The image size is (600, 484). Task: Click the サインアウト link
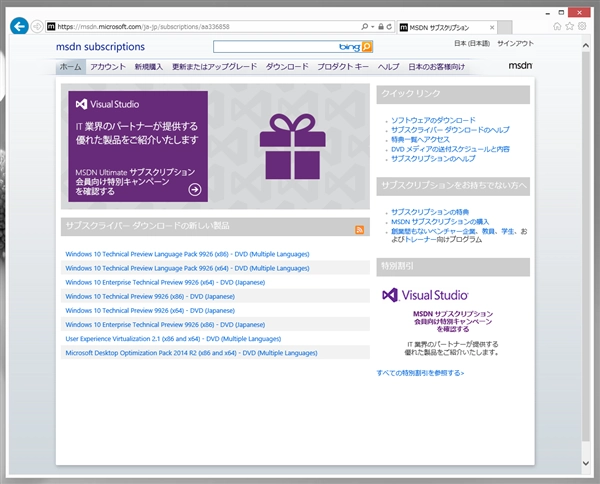tap(515, 43)
